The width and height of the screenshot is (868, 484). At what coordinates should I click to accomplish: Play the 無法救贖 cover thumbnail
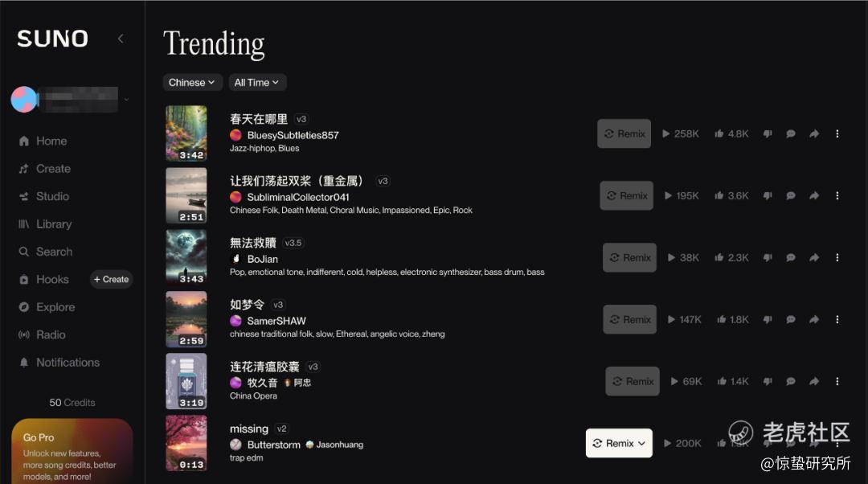click(x=186, y=257)
